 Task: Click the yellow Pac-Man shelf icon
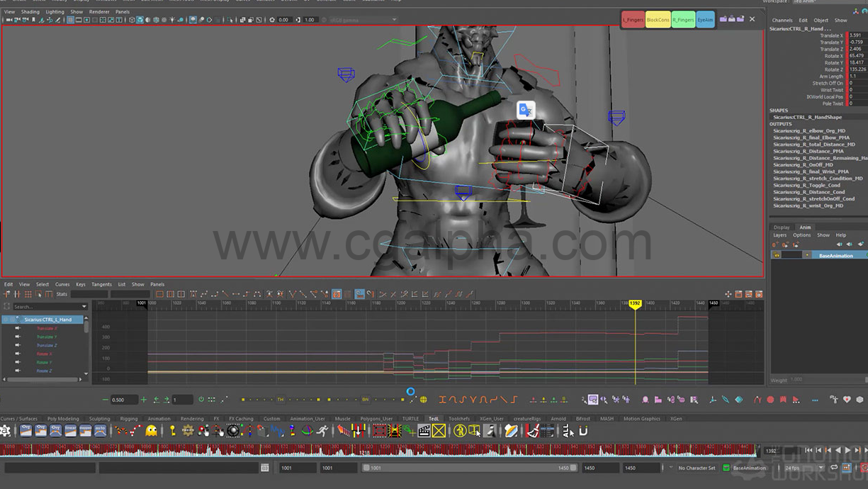[x=152, y=431]
